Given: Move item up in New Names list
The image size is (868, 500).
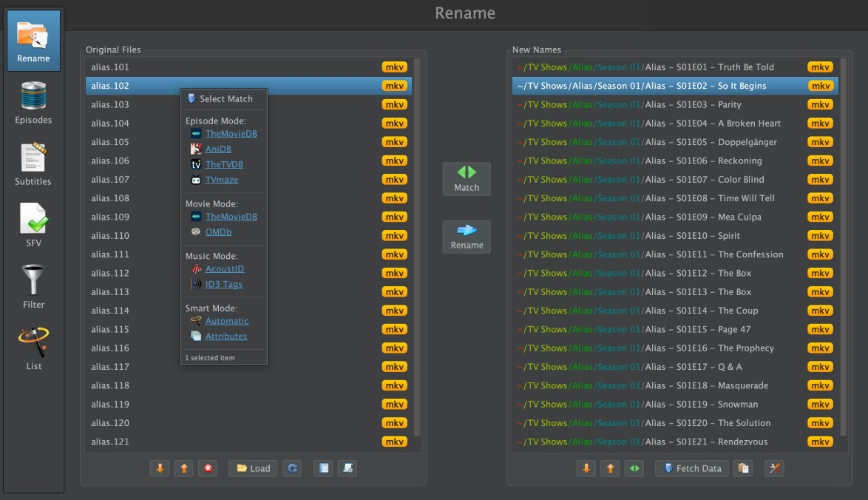Looking at the screenshot, I should click(x=610, y=468).
